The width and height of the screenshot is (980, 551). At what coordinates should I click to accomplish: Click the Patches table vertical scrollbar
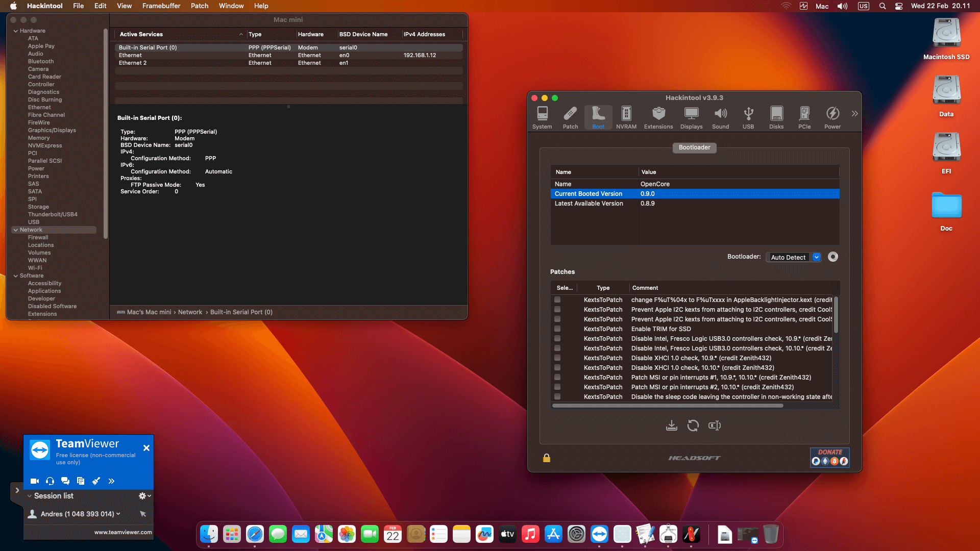pyautogui.click(x=836, y=315)
